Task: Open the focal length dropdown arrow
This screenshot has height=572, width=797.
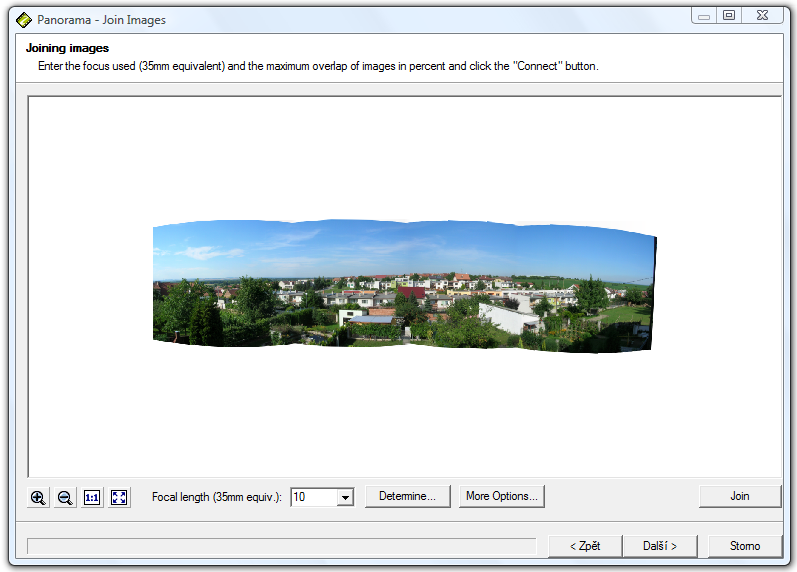Action: 346,497
